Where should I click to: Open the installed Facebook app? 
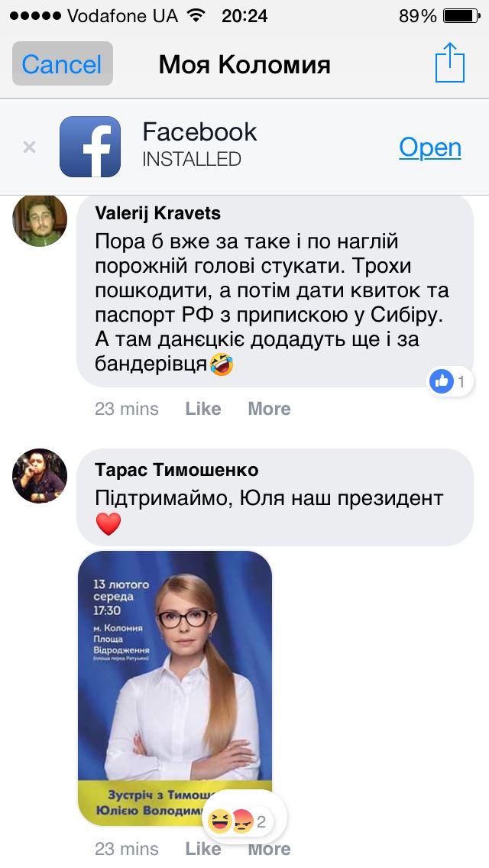coord(430,147)
